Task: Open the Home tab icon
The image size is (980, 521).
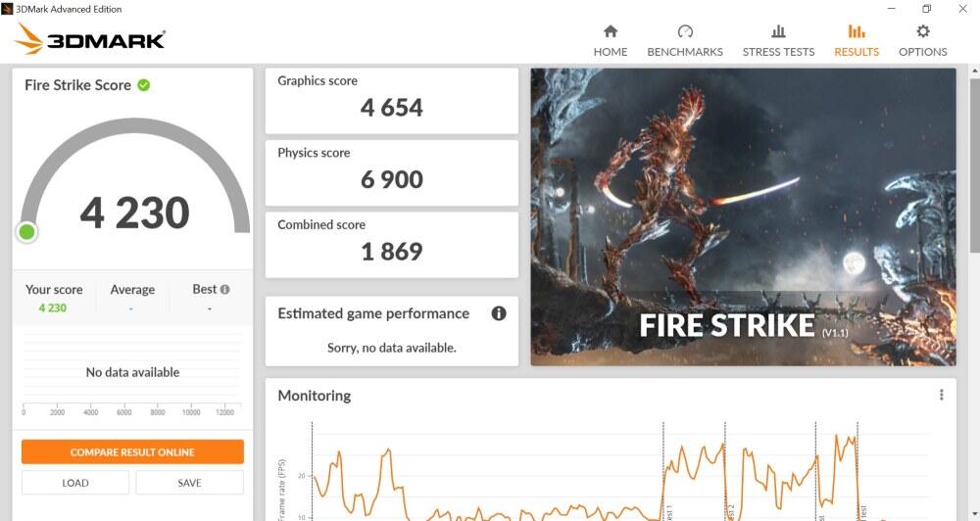Action: pyautogui.click(x=610, y=31)
